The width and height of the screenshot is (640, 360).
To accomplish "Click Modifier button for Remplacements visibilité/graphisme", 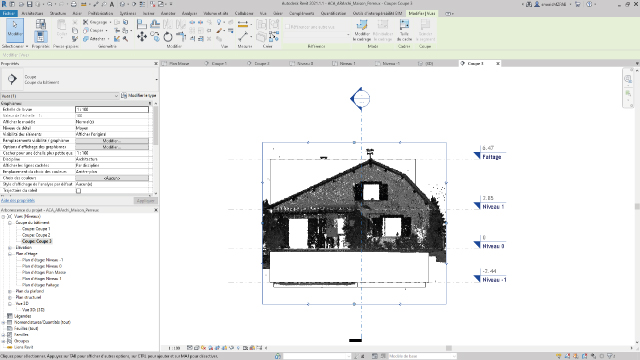I will (112, 140).
